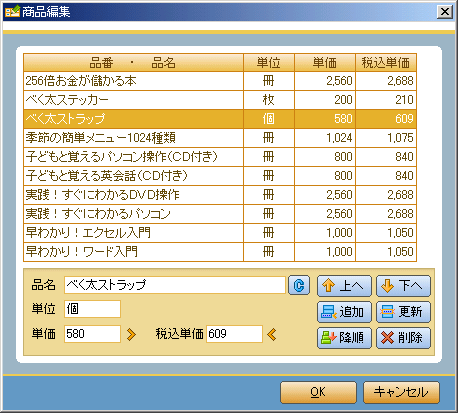The width and height of the screenshot is (458, 413).
Task: Click into the 税込単価 field showing 609
Action: click(x=234, y=334)
